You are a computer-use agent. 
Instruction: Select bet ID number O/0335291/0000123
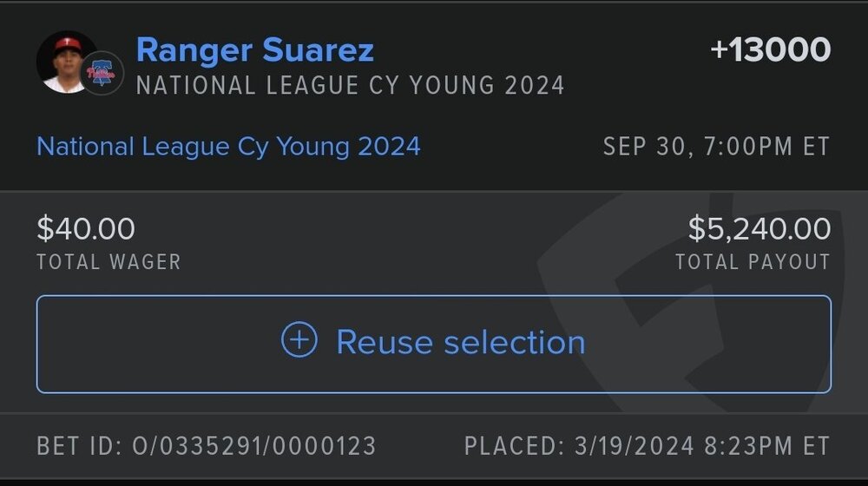click(253, 446)
